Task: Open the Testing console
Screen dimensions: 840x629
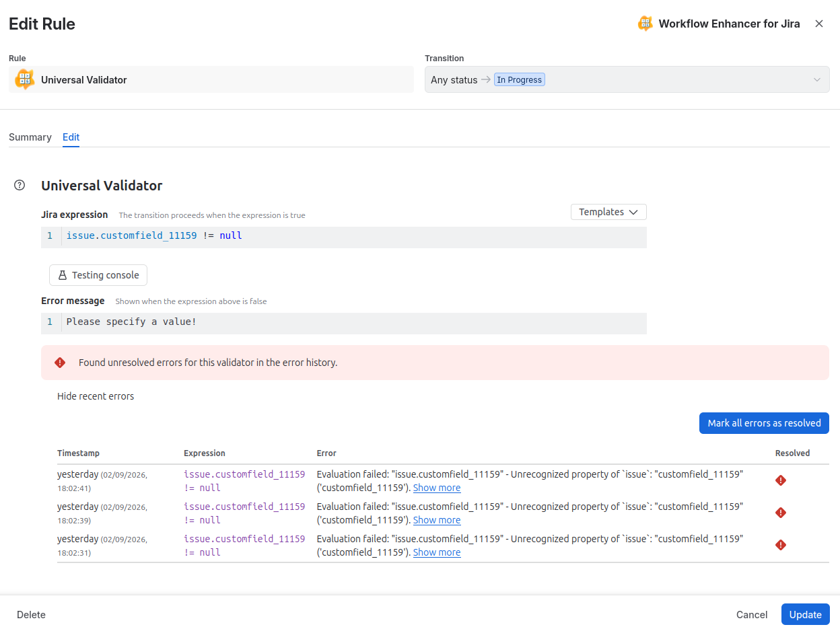Action: (x=98, y=275)
